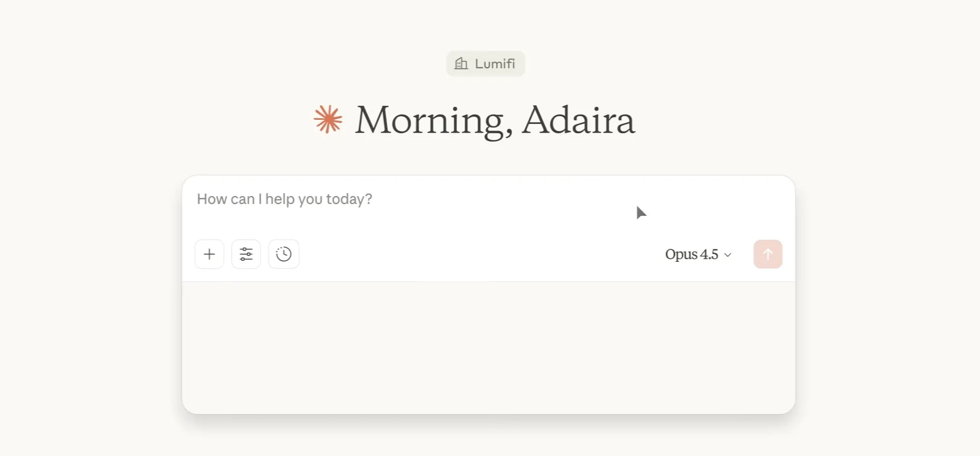
Task: Click the word Lumifi in the badge
Action: pyautogui.click(x=495, y=64)
